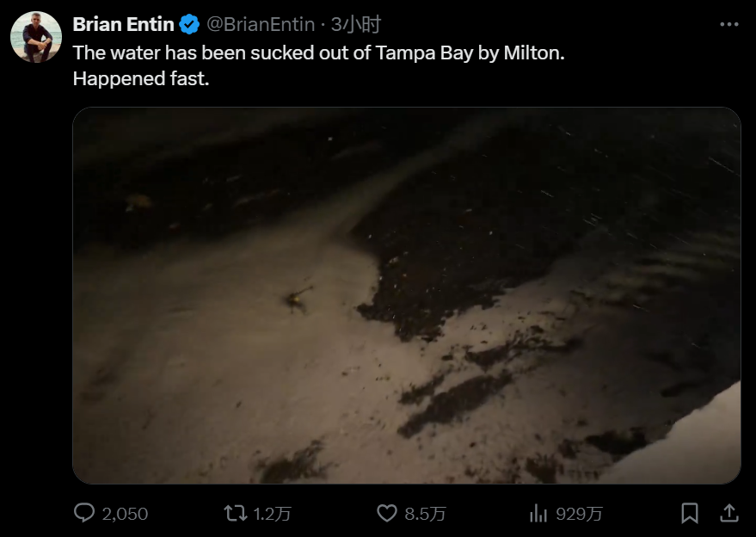The image size is (756, 537).
Task: Toggle the like heart icon
Action: pyautogui.click(x=387, y=513)
